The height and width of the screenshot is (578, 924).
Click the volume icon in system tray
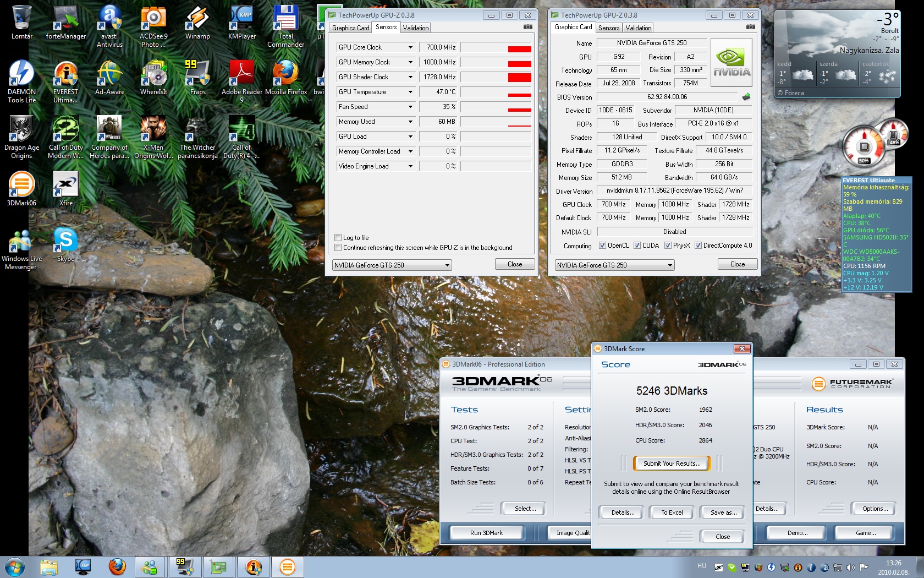pos(850,568)
